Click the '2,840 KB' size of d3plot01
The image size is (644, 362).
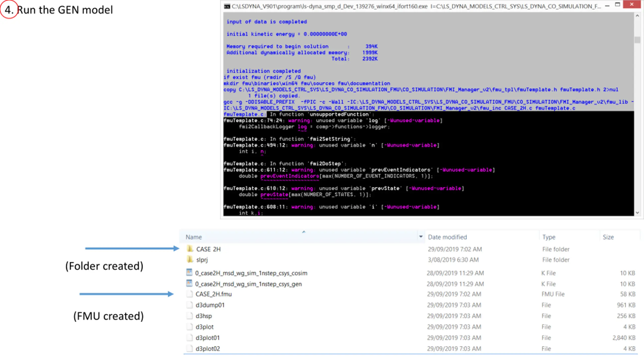[624, 338]
